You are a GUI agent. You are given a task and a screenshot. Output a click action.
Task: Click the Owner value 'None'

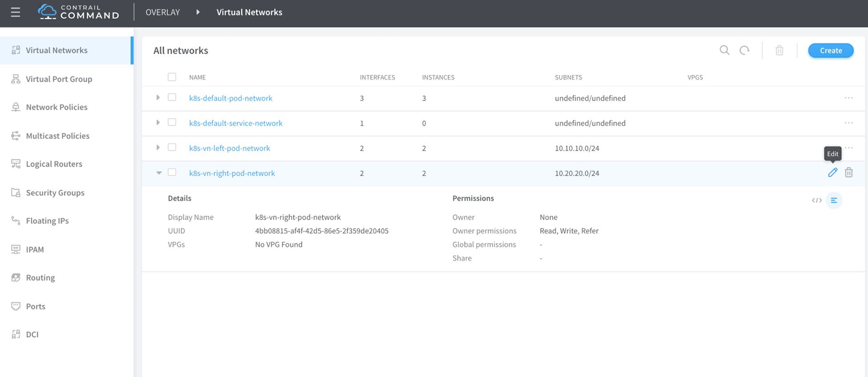tap(548, 217)
